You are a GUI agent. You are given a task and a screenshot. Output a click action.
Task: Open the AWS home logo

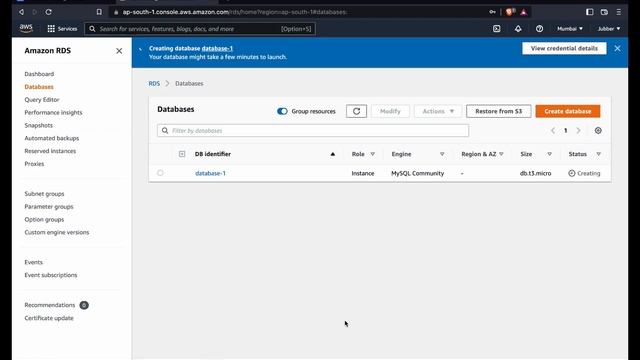pos(26,28)
